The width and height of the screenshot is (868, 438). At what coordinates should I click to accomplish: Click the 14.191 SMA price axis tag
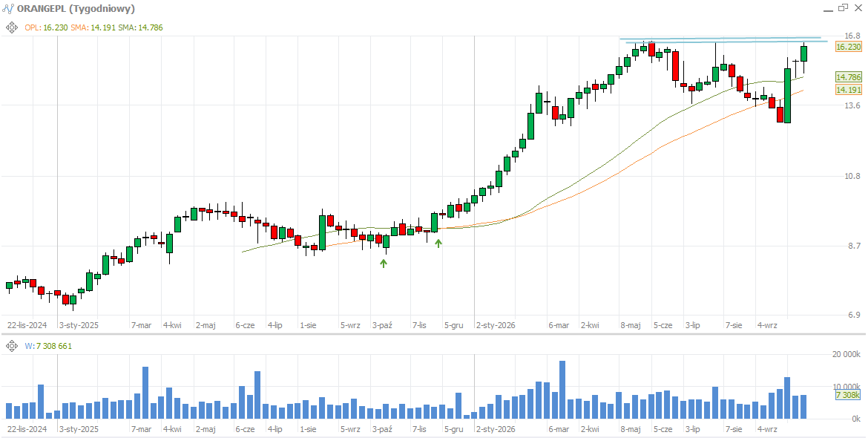(x=848, y=90)
